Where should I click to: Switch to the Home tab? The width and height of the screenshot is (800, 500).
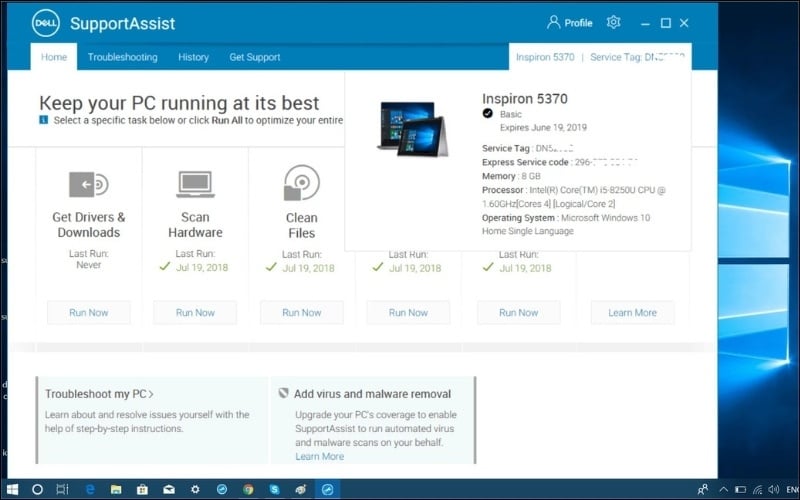click(x=54, y=57)
